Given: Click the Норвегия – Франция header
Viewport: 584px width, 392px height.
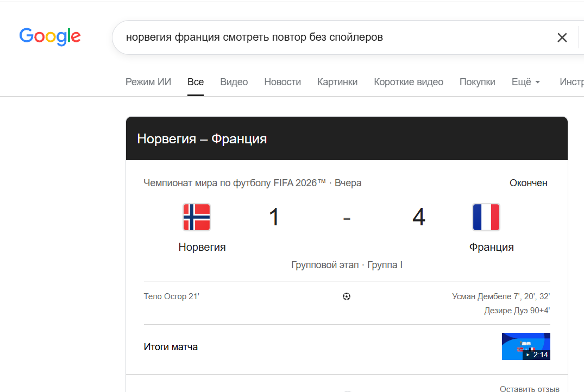Looking at the screenshot, I should 202,139.
